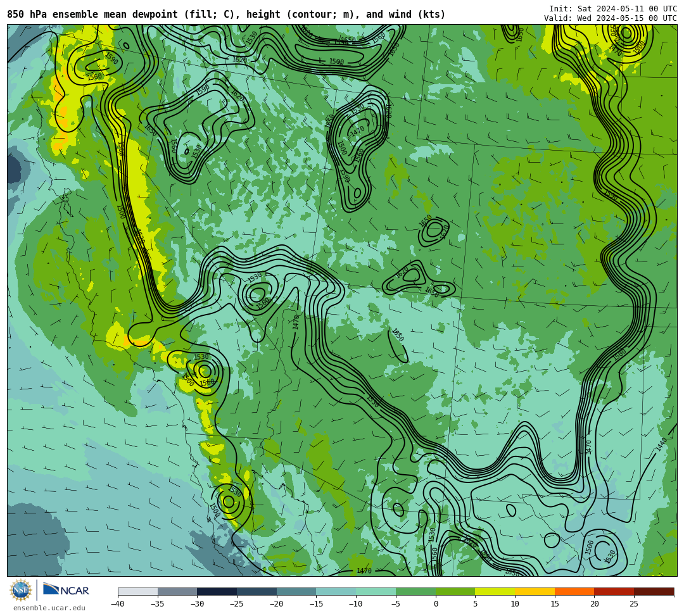684x616 pixels.
Task: Click the 25 colorbar tick label
Action: pyautogui.click(x=634, y=604)
